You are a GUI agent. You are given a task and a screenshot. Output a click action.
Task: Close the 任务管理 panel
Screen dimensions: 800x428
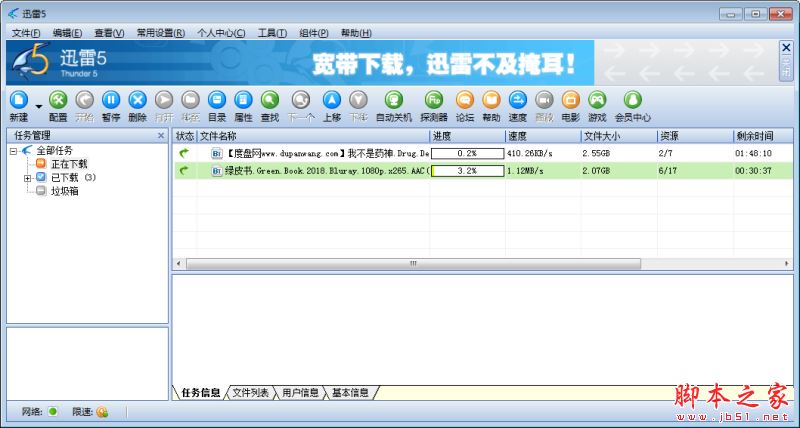161,136
